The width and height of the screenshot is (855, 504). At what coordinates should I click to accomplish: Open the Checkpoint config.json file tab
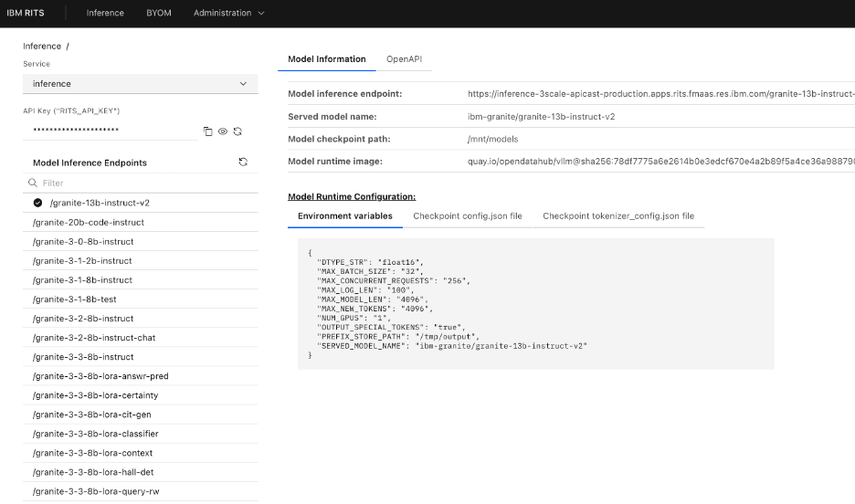pyautogui.click(x=468, y=216)
